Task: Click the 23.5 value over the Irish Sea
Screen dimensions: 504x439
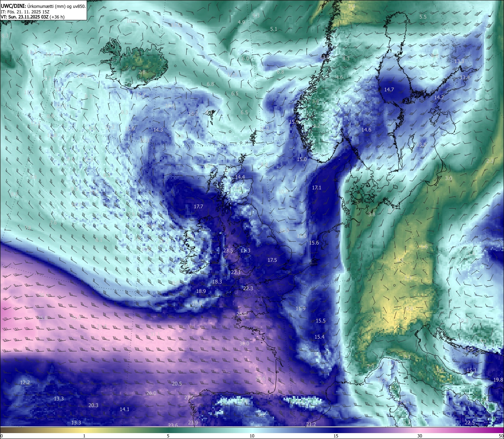Action: (228, 251)
